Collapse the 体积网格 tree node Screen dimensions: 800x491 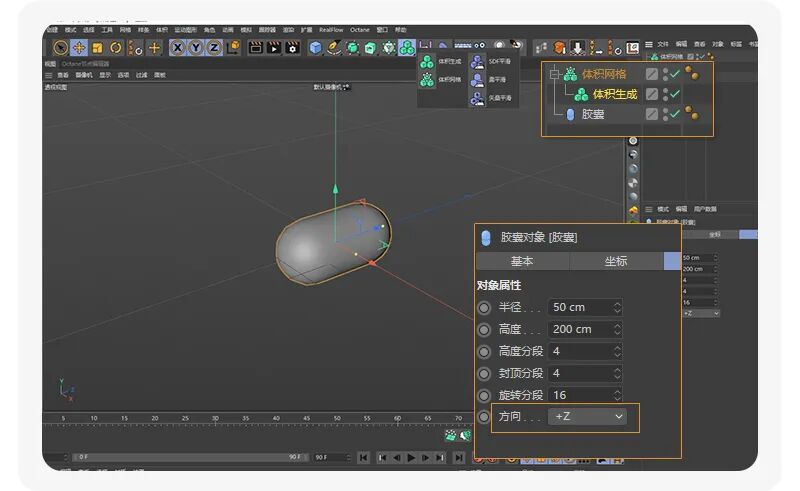pos(554,75)
